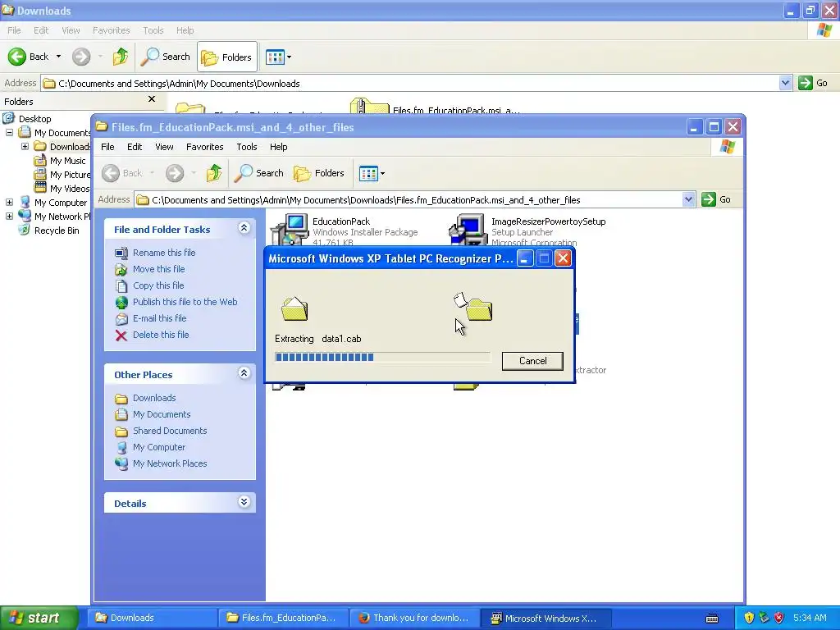
Task: Click red shield alert tray icon
Action: coord(779,619)
